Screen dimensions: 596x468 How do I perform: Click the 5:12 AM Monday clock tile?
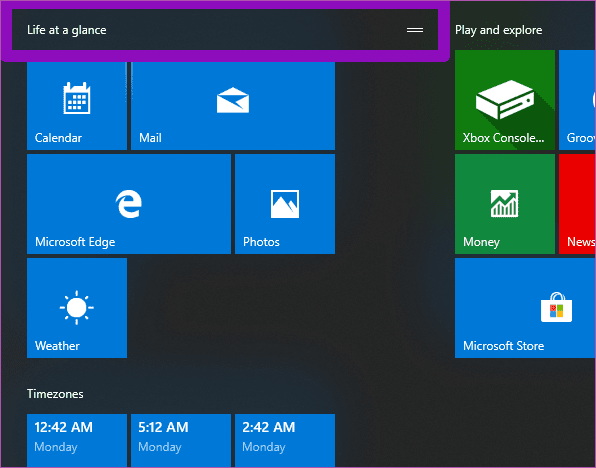coord(181,440)
